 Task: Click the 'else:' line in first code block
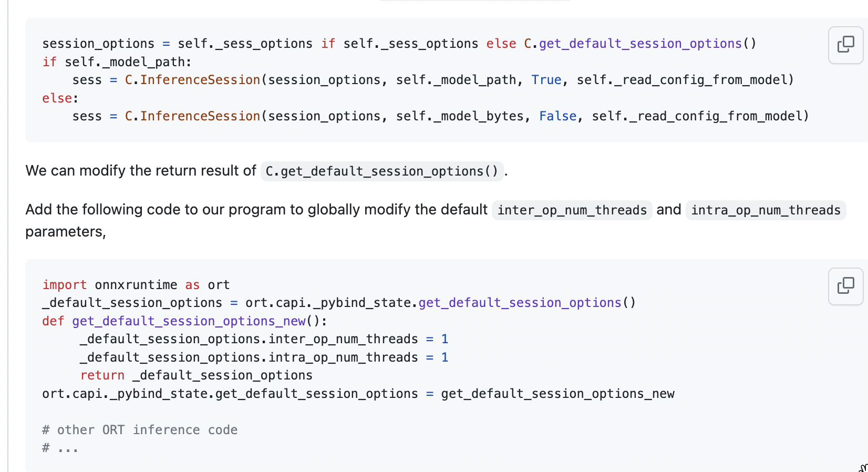(60, 98)
